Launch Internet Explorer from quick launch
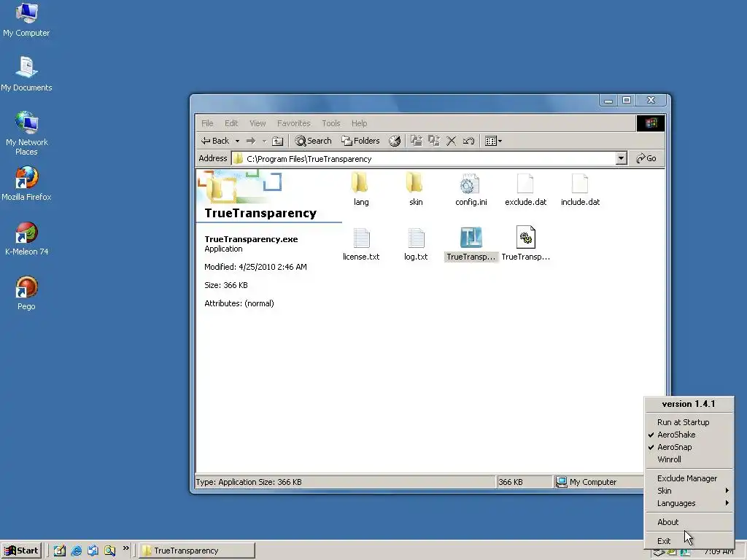747x560 pixels. (76, 551)
